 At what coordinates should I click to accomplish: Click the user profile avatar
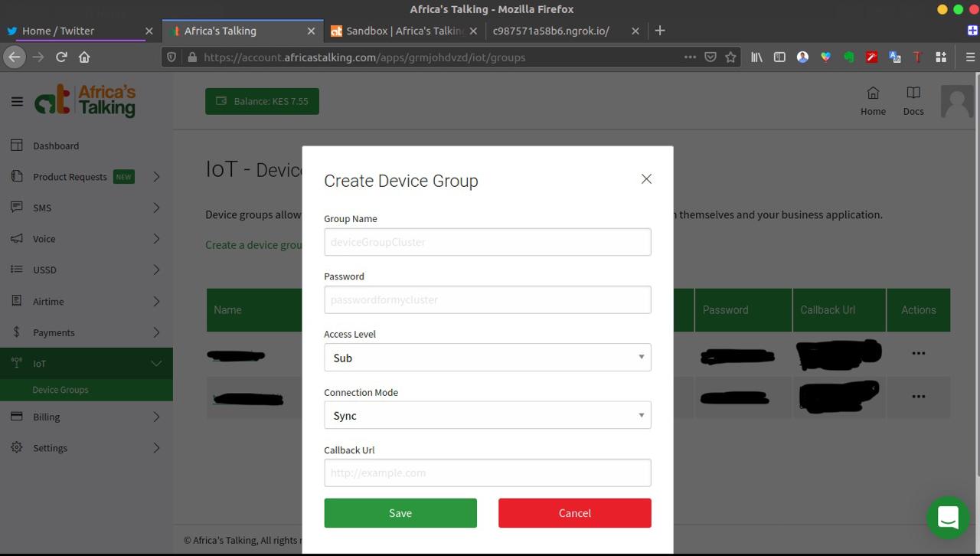click(x=957, y=101)
